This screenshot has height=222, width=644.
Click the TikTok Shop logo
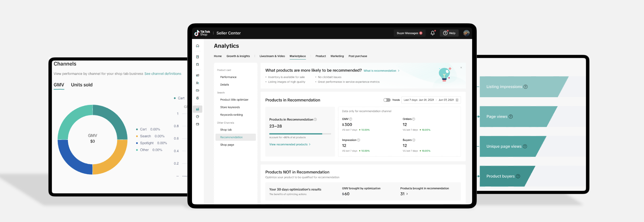[x=202, y=33]
